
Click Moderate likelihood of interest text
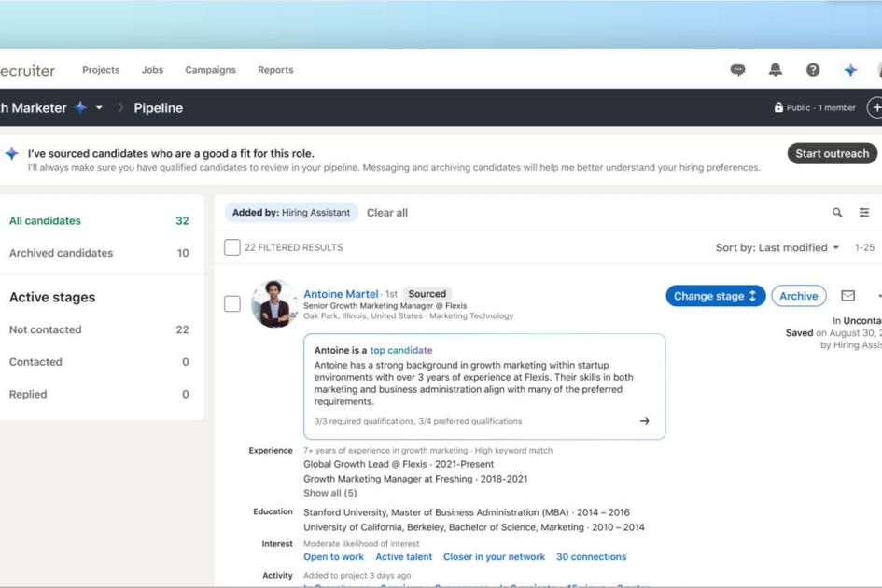click(x=361, y=543)
